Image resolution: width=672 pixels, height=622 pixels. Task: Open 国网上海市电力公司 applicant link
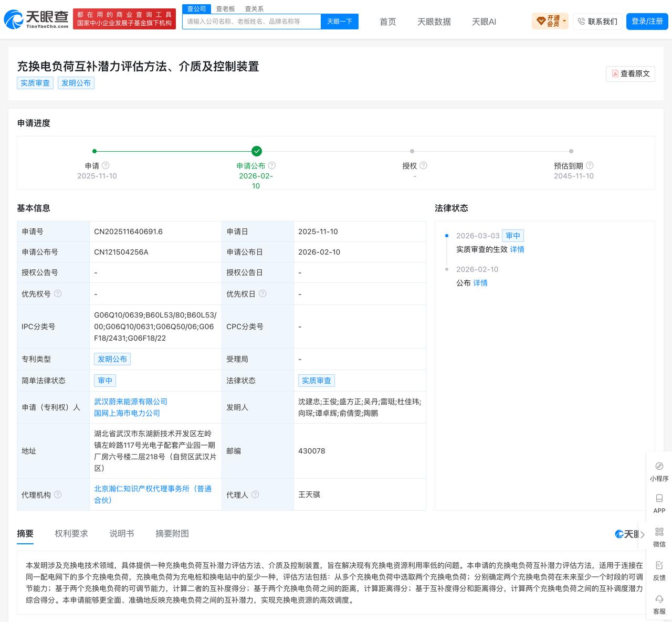(x=127, y=413)
